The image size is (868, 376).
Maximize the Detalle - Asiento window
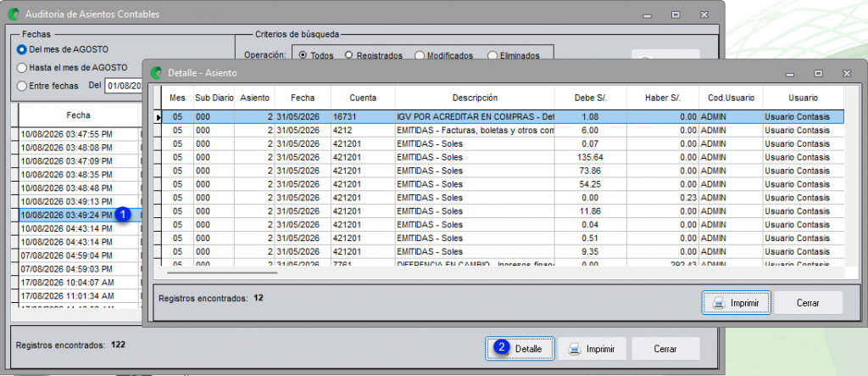[818, 73]
